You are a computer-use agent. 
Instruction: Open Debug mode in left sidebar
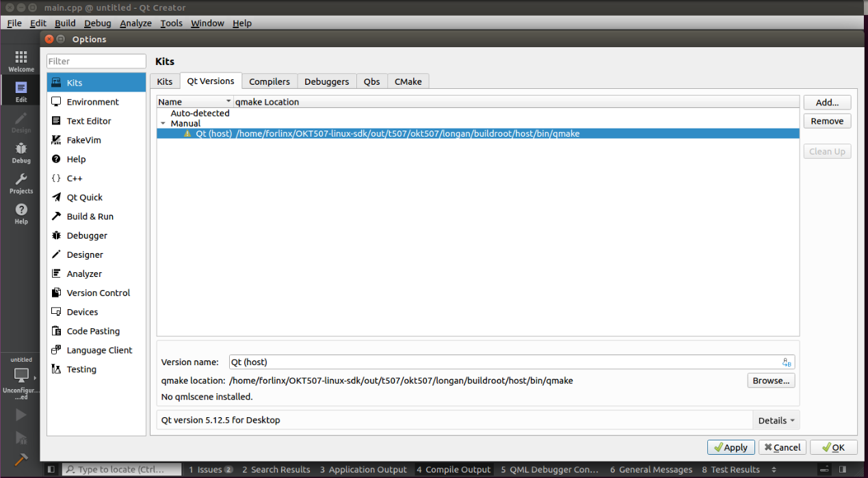pyautogui.click(x=21, y=152)
